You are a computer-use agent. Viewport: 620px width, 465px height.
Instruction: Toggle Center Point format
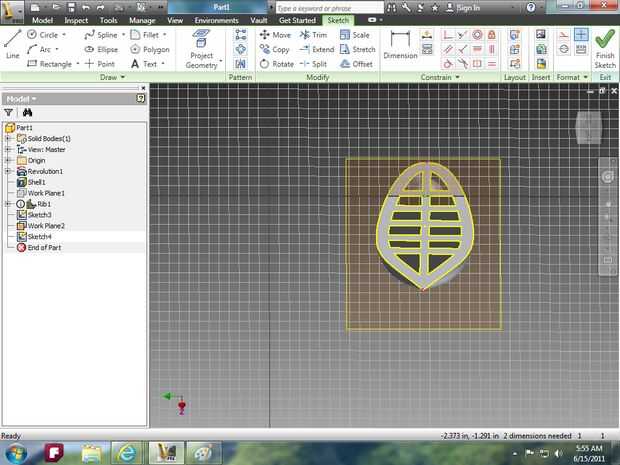tap(581, 35)
